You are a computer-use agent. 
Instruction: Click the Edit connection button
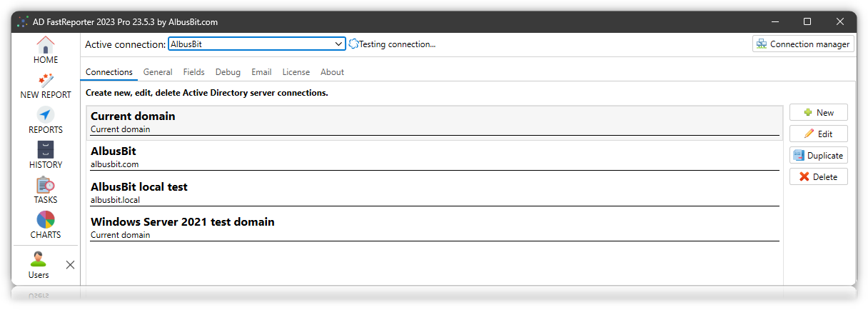(818, 134)
